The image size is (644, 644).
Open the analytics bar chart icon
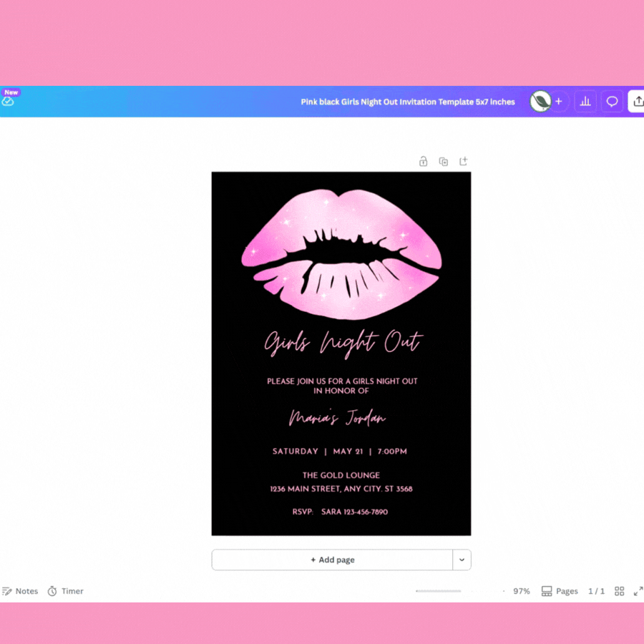[x=585, y=102]
